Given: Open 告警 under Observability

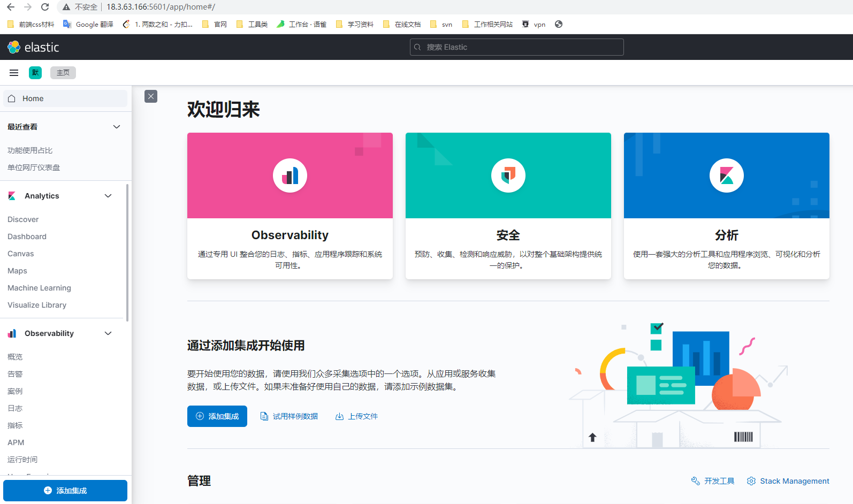Looking at the screenshot, I should (x=15, y=374).
